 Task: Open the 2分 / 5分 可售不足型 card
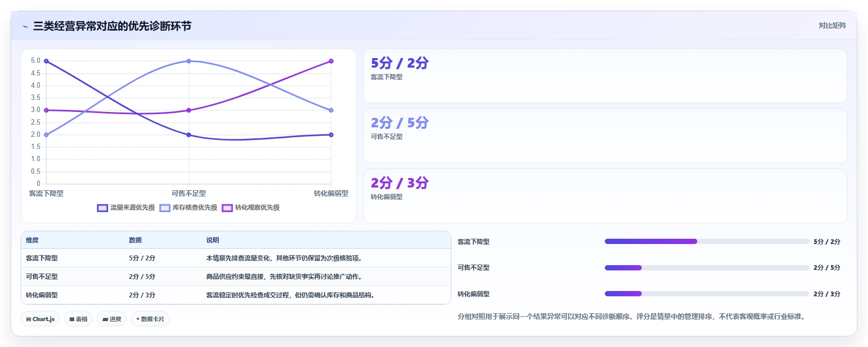click(605, 136)
